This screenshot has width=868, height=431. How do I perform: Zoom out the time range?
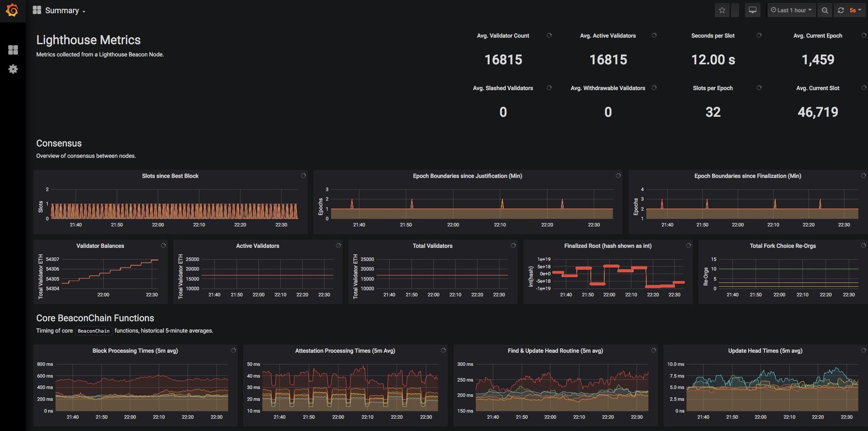tap(825, 10)
